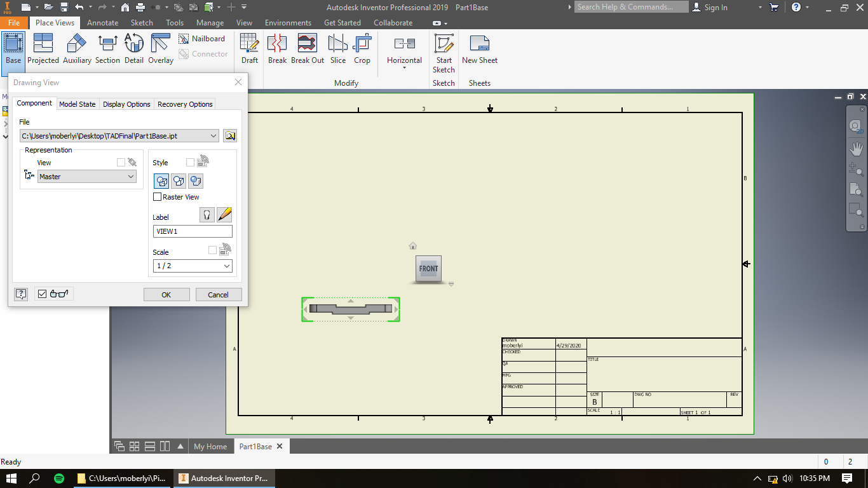This screenshot has width=868, height=488.
Task: Select the Slice tool
Action: [x=338, y=49]
